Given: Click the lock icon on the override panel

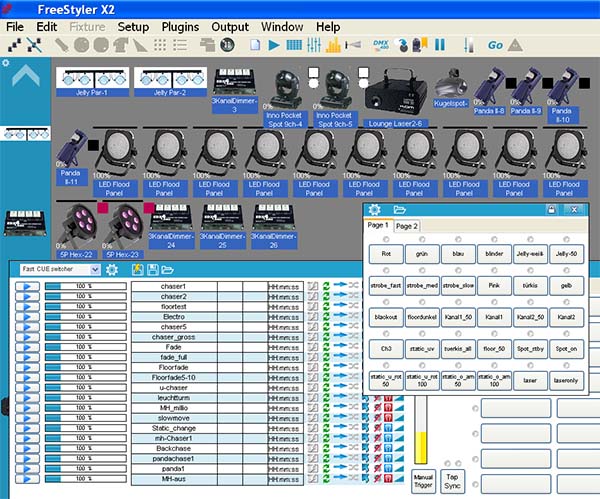Looking at the screenshot, I should click(x=550, y=210).
